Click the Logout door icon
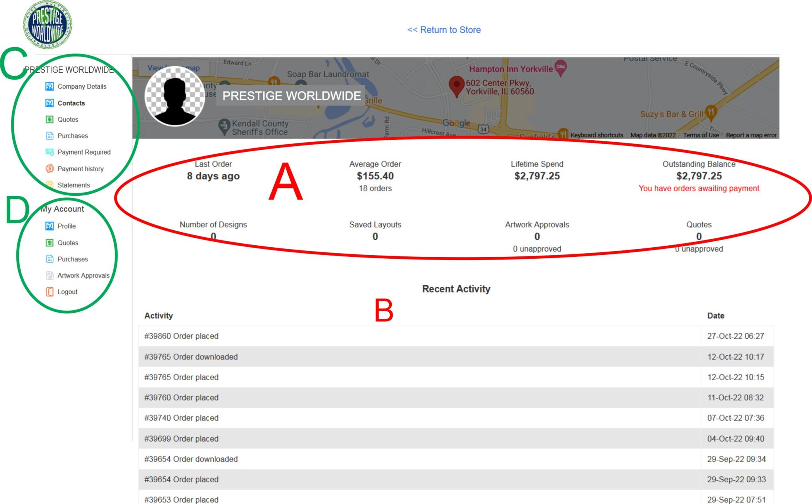This screenshot has height=504, width=812. [50, 292]
